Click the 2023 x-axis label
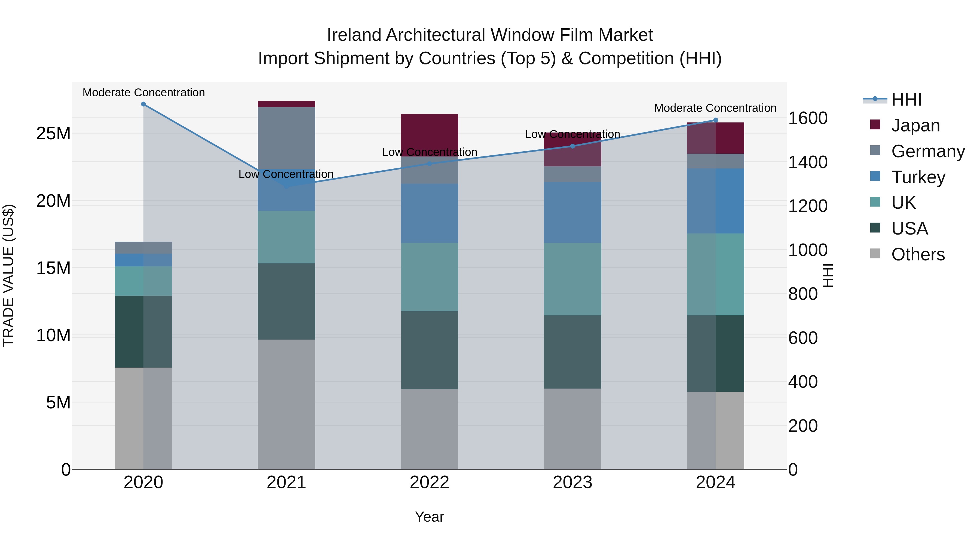Image resolution: width=980 pixels, height=551 pixels. (572, 482)
